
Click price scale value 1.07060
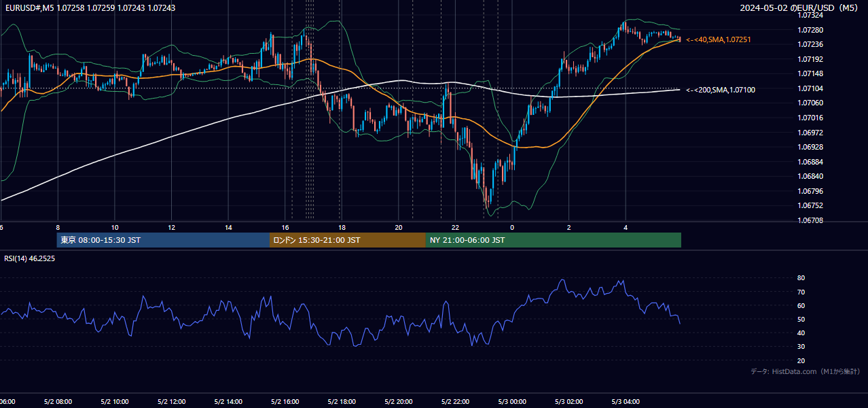point(811,103)
